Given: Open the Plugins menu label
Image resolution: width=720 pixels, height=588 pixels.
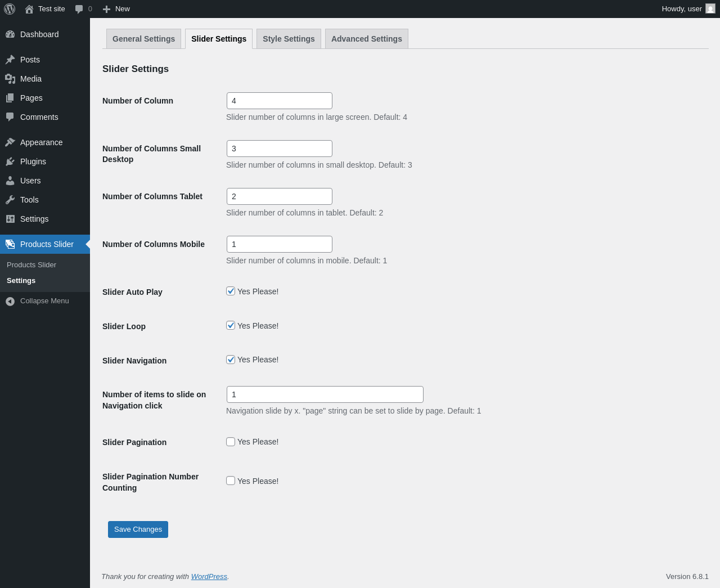Looking at the screenshot, I should click(x=33, y=161).
